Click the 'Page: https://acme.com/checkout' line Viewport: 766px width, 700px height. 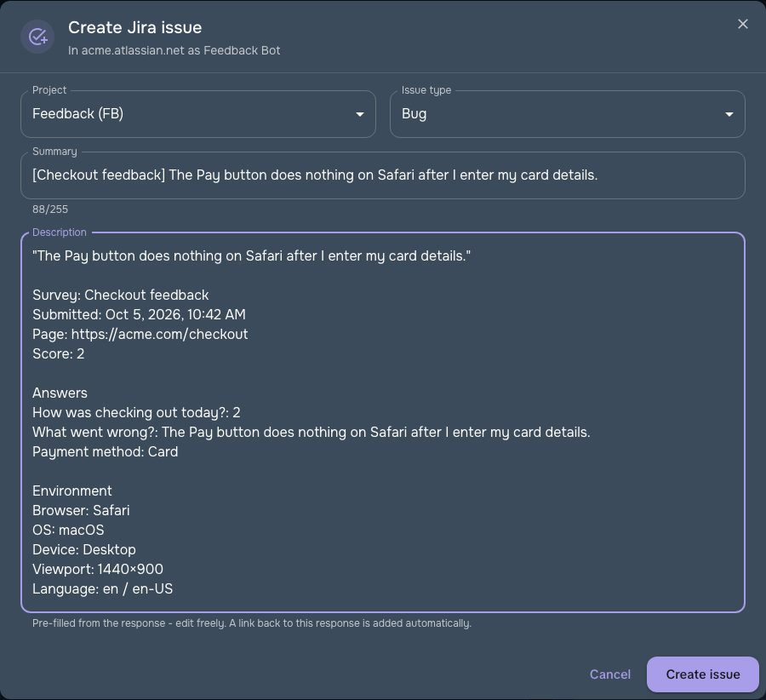140,335
